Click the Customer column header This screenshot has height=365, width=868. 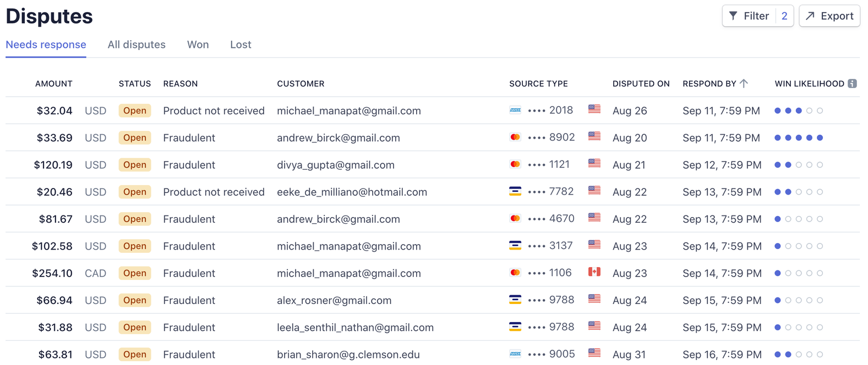[x=301, y=84]
